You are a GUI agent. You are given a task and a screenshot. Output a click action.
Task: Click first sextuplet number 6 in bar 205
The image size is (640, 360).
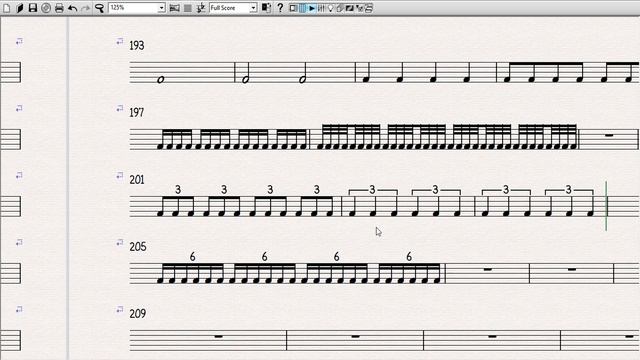point(192,257)
